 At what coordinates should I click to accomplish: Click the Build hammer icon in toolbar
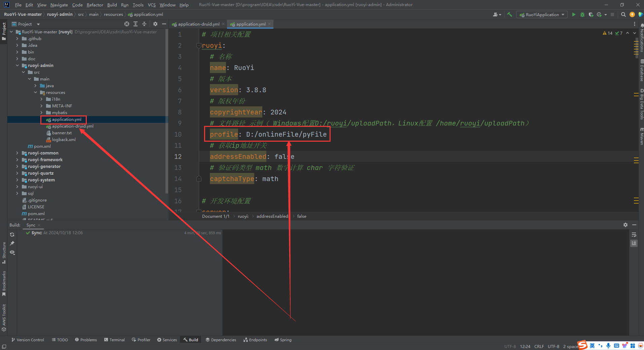(509, 14)
